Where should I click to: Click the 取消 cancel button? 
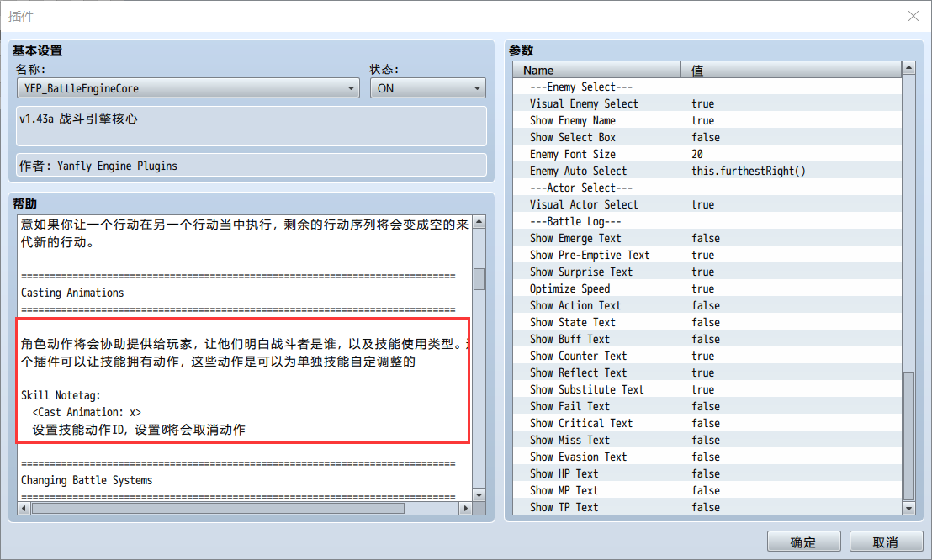click(x=886, y=542)
